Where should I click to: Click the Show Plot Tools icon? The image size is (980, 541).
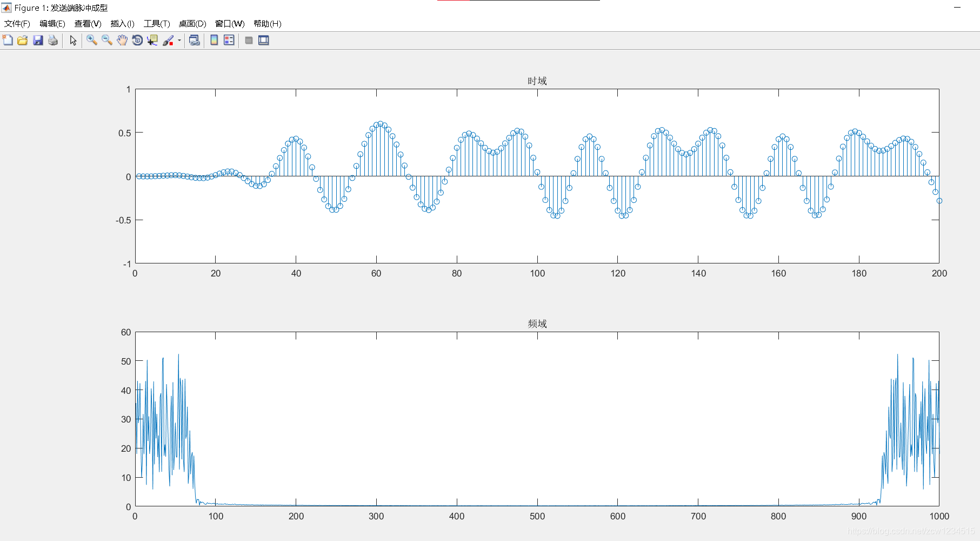[x=264, y=40]
